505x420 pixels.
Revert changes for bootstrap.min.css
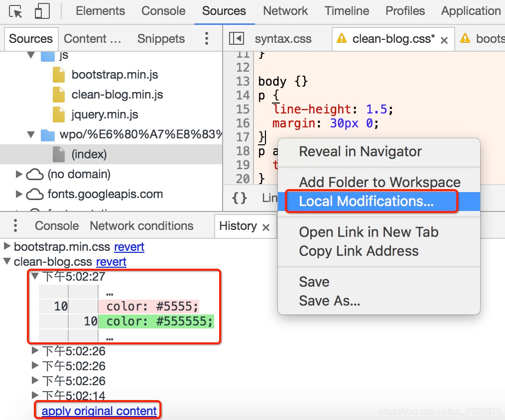pyautogui.click(x=129, y=247)
